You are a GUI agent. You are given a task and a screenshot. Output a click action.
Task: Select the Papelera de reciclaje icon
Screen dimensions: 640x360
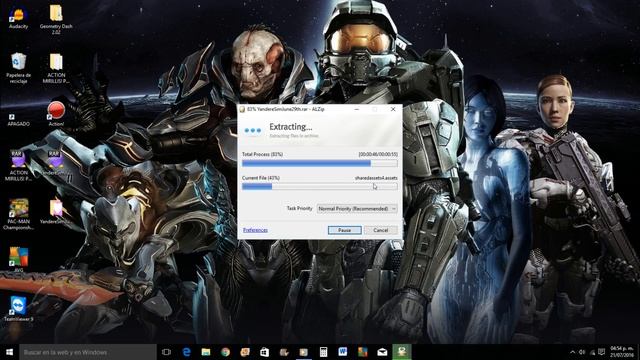[x=18, y=68]
